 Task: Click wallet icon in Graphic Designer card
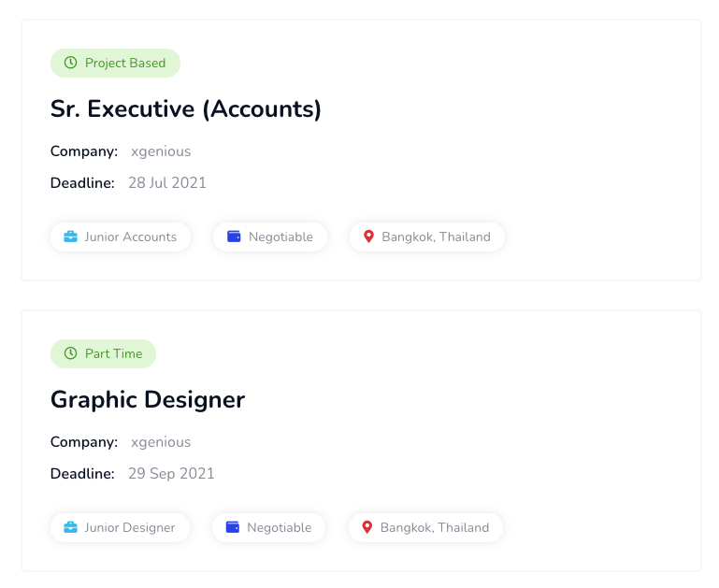(234, 528)
